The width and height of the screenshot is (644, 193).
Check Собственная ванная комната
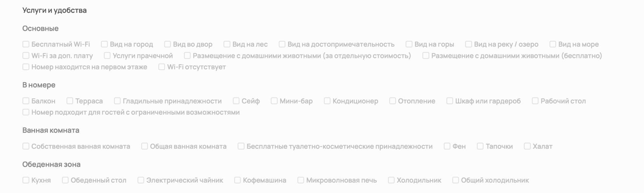pyautogui.click(x=26, y=146)
